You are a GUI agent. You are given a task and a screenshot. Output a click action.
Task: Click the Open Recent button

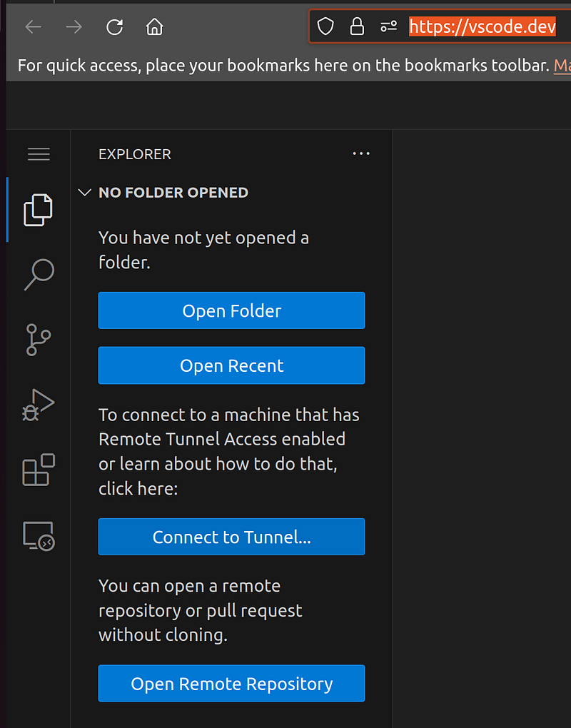tap(231, 365)
